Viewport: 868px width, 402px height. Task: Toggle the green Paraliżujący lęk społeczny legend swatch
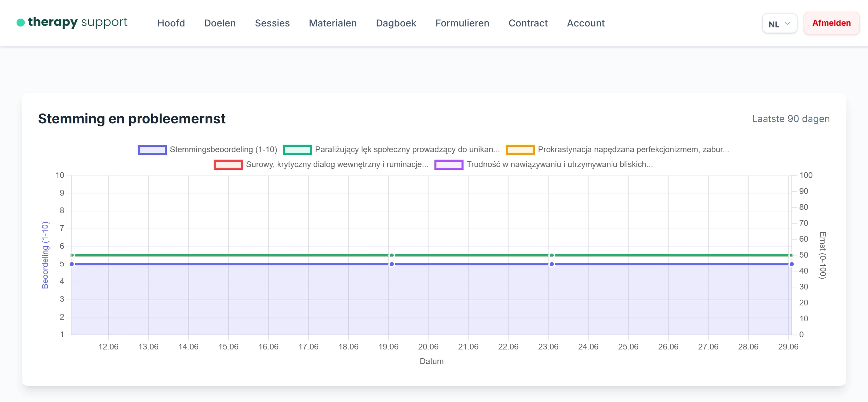click(297, 149)
